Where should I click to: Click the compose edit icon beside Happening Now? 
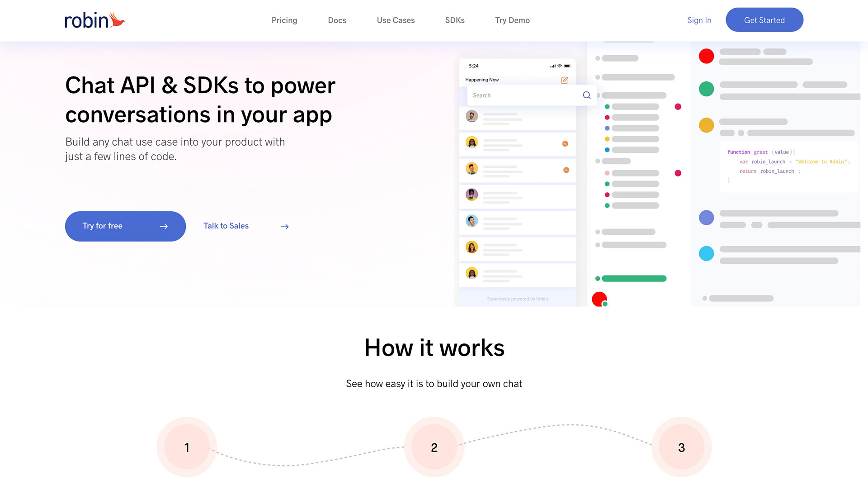[x=564, y=81]
